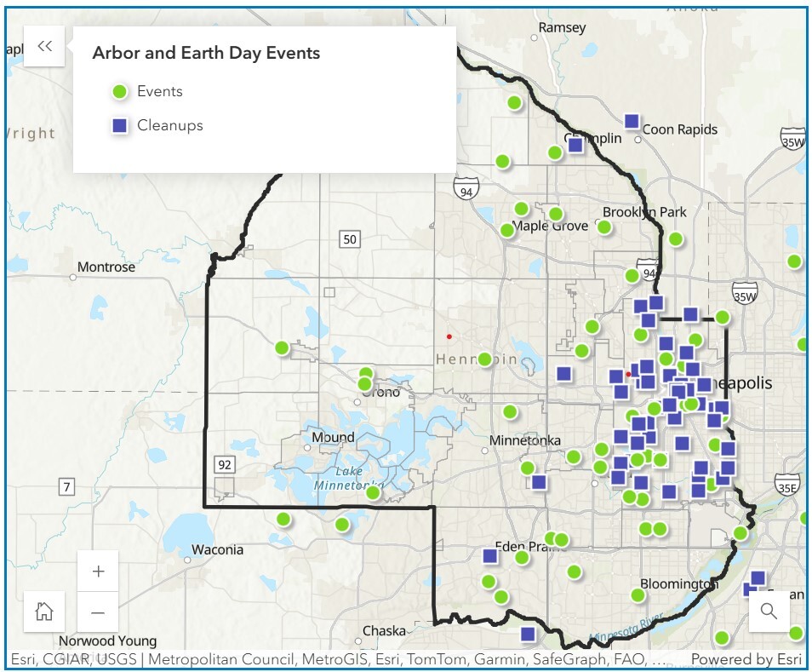Open the map search magnifier icon

click(x=770, y=612)
